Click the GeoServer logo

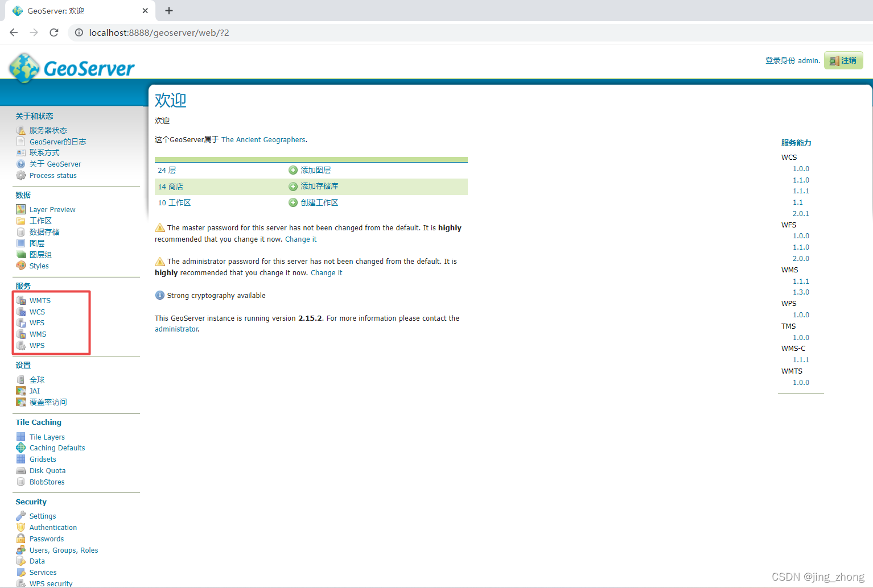tap(72, 68)
